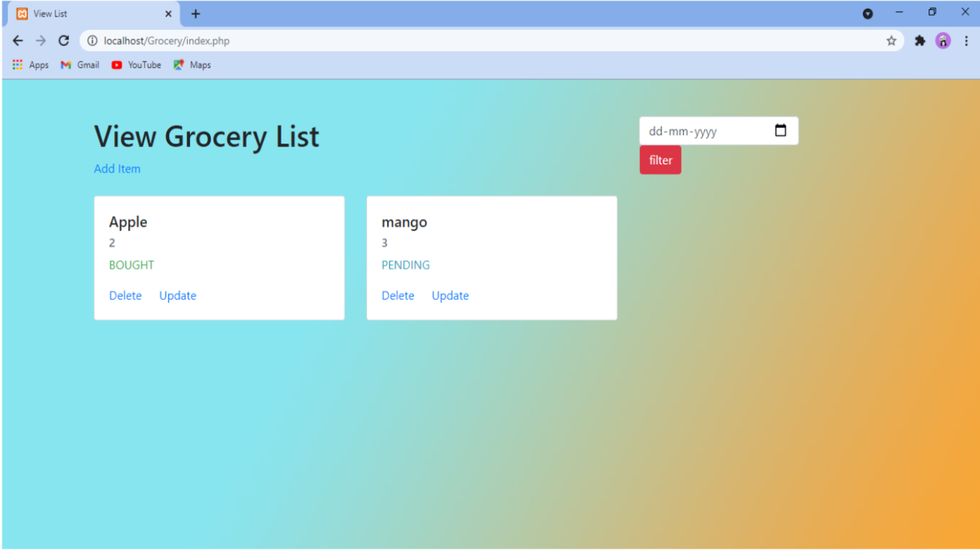Open the YouTube bookmark shortcut
This screenshot has height=550, width=980.
point(136,65)
